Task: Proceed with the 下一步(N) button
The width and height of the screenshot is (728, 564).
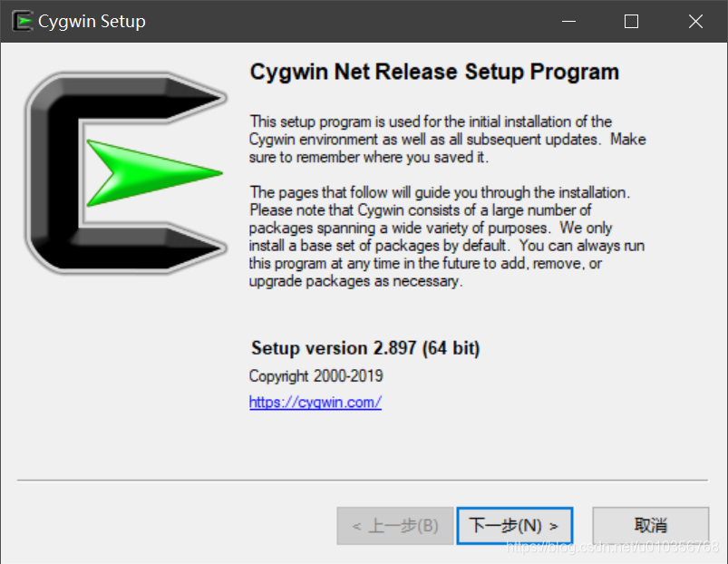Action: click(514, 526)
